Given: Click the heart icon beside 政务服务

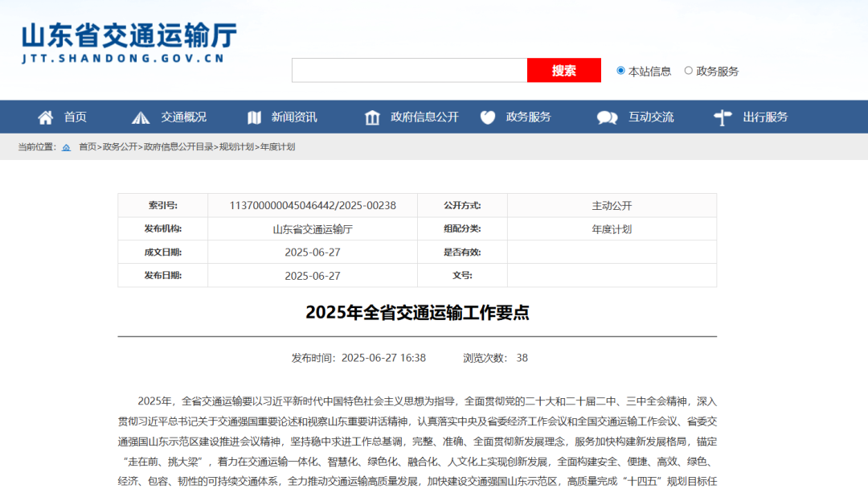Looking at the screenshot, I should [488, 117].
